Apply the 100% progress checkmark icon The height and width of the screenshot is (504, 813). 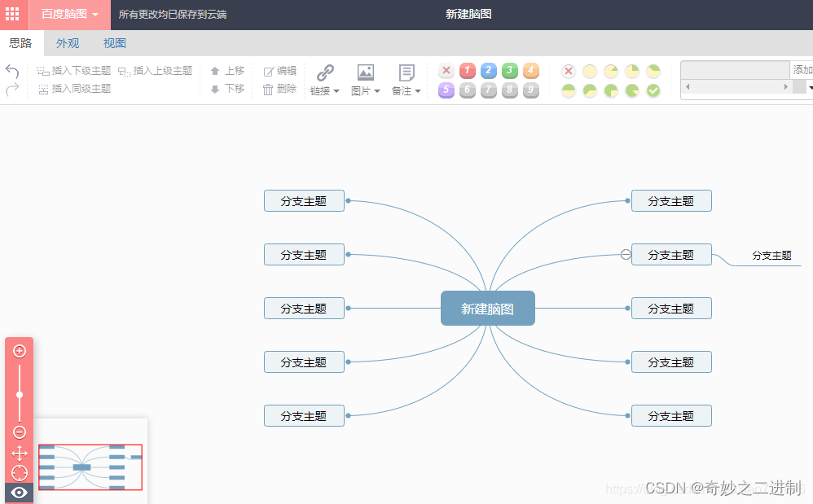(653, 91)
